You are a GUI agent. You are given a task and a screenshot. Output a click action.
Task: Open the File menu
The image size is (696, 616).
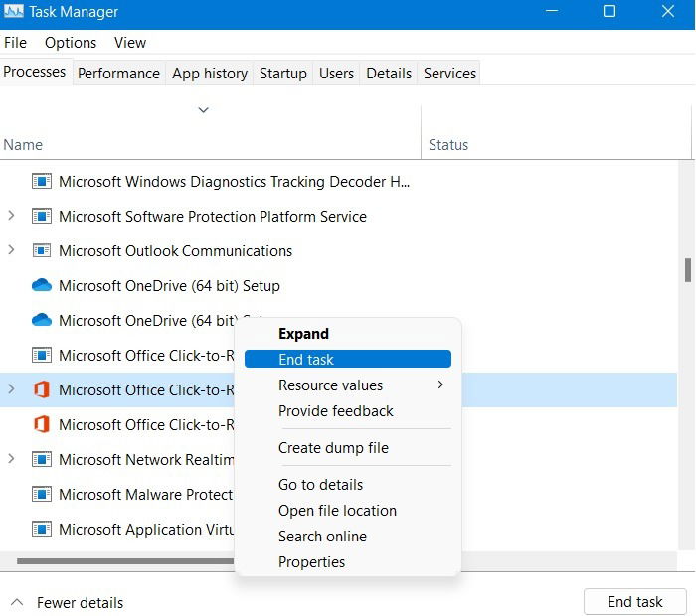coord(16,43)
